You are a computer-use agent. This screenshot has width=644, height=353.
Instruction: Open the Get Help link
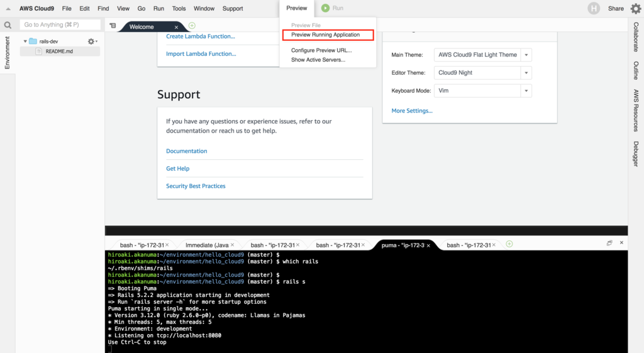pyautogui.click(x=177, y=169)
